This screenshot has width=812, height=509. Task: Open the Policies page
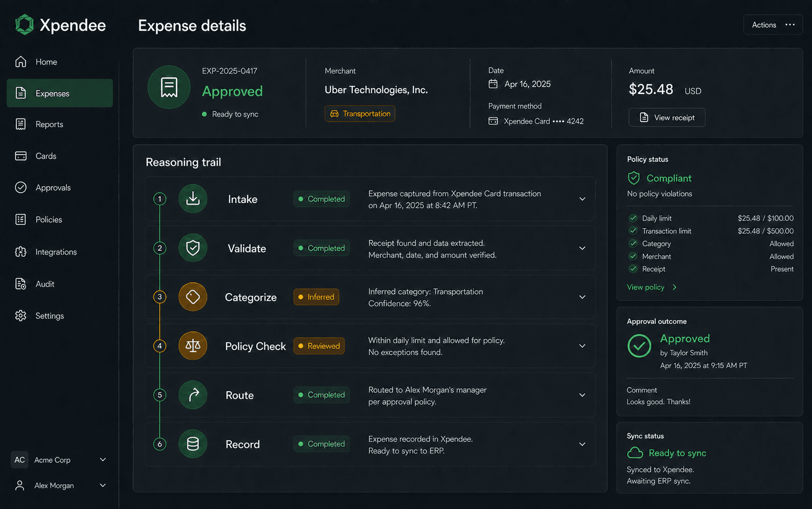(x=49, y=219)
